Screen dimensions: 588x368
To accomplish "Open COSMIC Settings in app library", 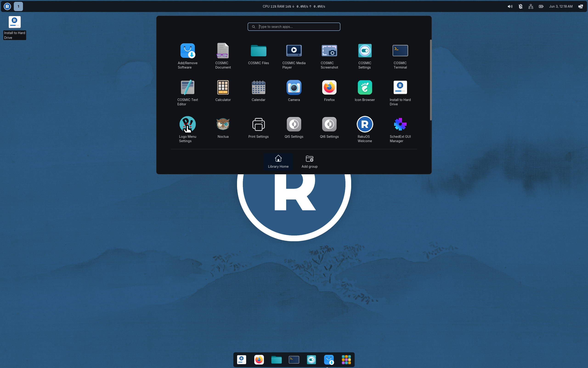I will [365, 56].
